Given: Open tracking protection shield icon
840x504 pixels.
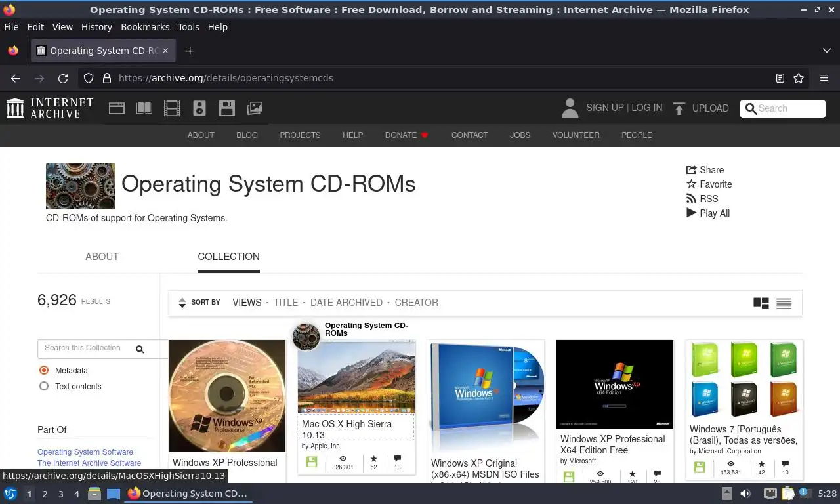Looking at the screenshot, I should [89, 78].
